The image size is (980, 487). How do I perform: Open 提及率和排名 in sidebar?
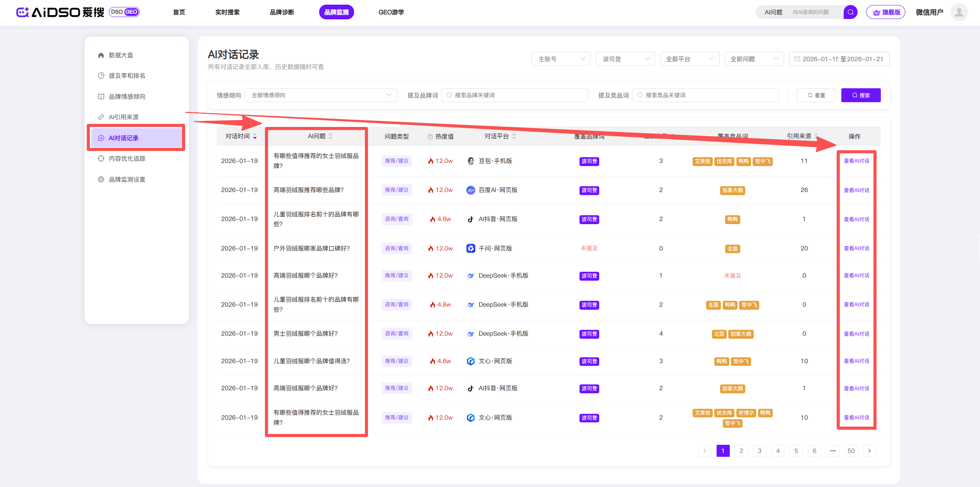point(127,75)
